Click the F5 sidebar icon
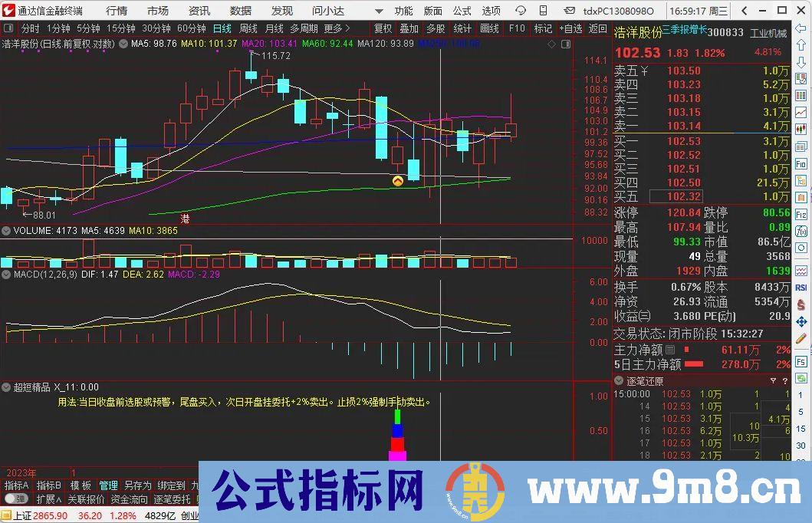Image resolution: width=812 pixels, height=523 pixels. (801, 361)
